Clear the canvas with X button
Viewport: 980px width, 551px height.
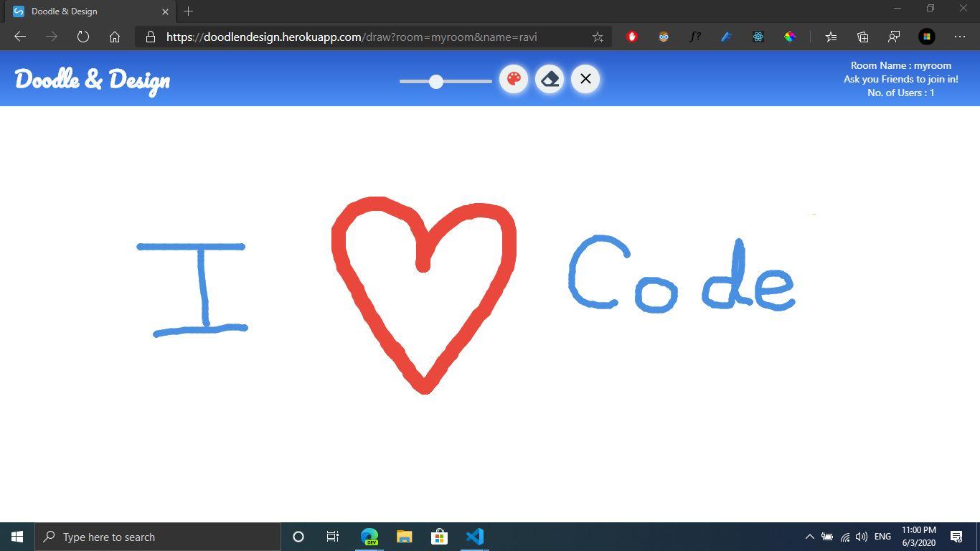point(585,79)
